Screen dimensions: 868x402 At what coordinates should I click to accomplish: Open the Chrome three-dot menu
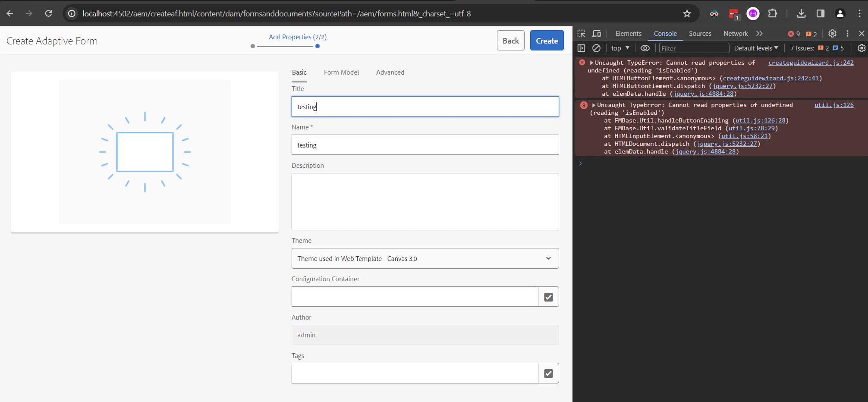click(x=859, y=13)
